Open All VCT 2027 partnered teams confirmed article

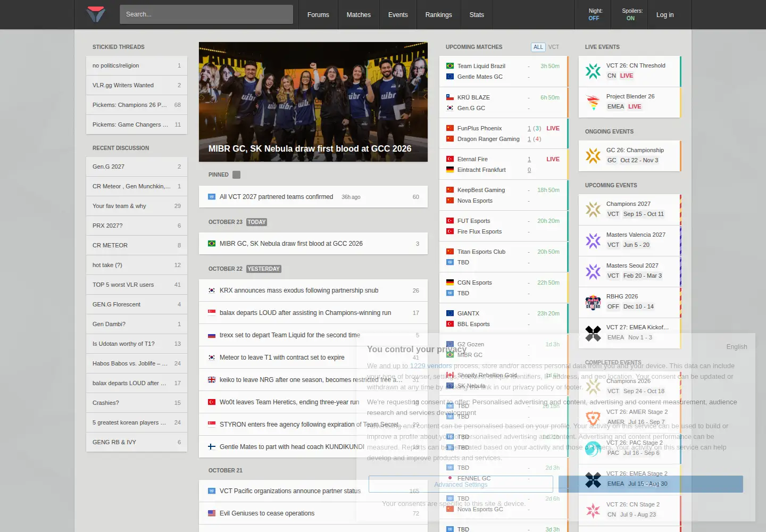click(x=313, y=197)
